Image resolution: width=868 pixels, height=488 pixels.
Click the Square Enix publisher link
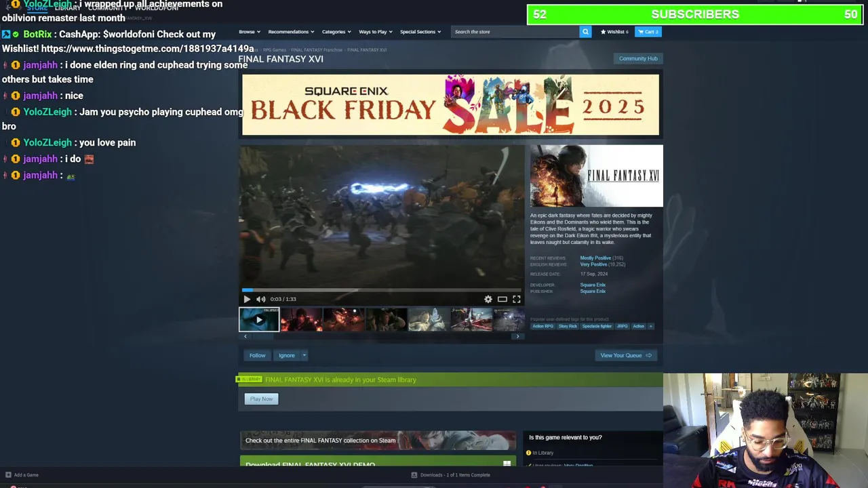click(x=593, y=291)
